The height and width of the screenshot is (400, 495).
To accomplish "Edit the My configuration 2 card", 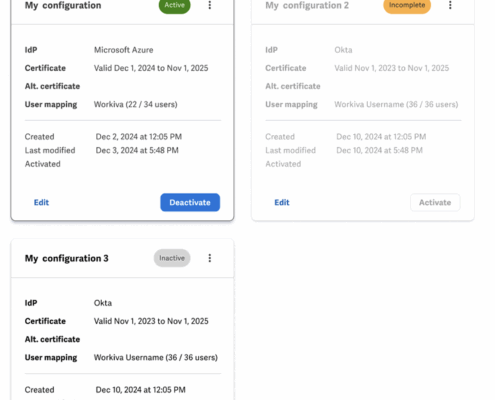I will pyautogui.click(x=282, y=202).
